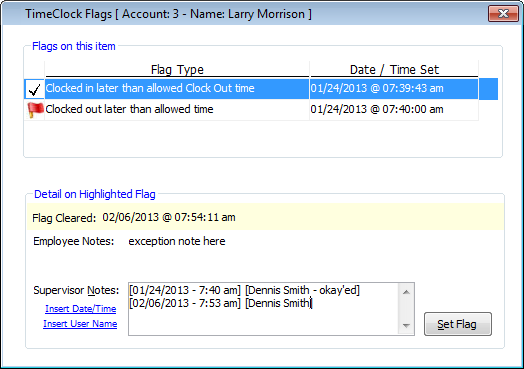Click the Supervisor Notes scrollbar up arrow
This screenshot has width=524, height=369.
[x=406, y=292]
